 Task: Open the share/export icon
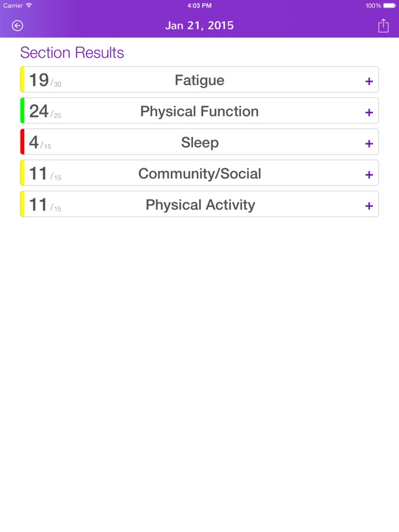(382, 26)
